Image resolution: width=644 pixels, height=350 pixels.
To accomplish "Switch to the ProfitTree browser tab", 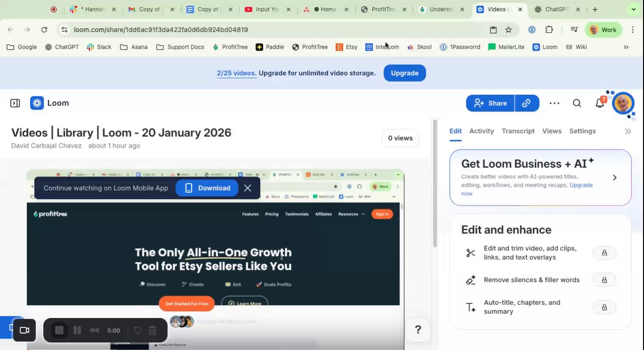I will coord(384,9).
